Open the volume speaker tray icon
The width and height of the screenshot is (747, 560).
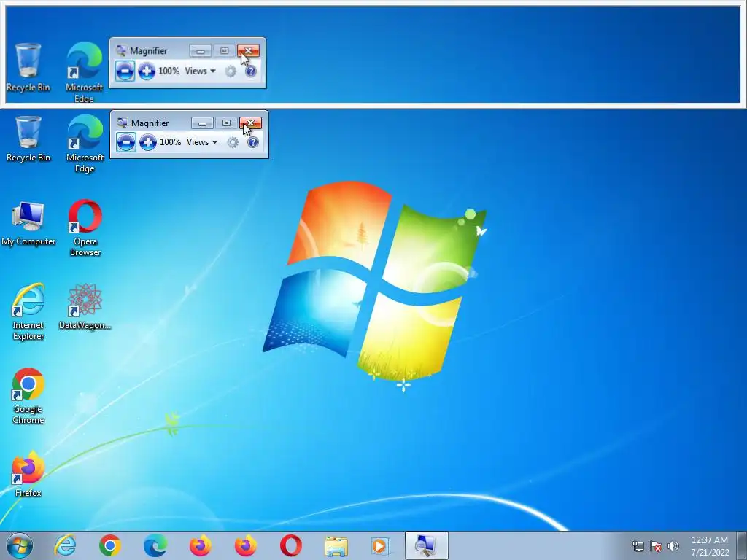tap(673, 546)
